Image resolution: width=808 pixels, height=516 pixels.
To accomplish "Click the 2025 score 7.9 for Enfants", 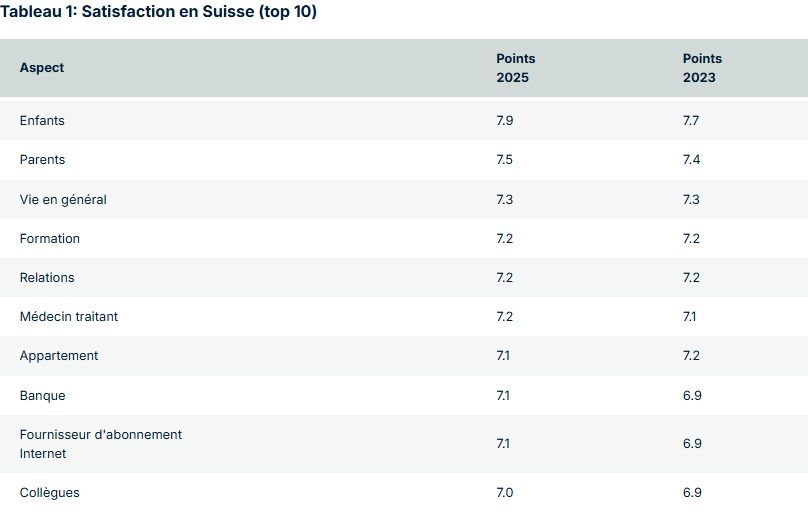I will pos(505,121).
